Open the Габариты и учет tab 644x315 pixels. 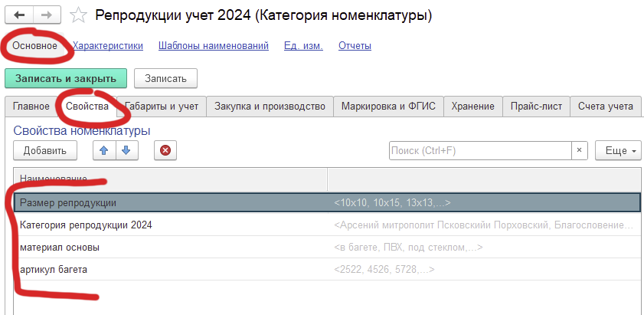click(163, 107)
